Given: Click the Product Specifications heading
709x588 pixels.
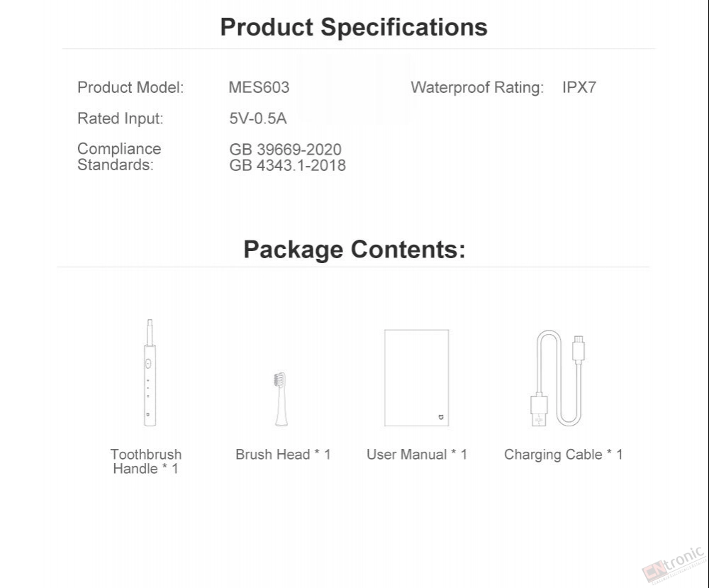Looking at the screenshot, I should 354,27.
